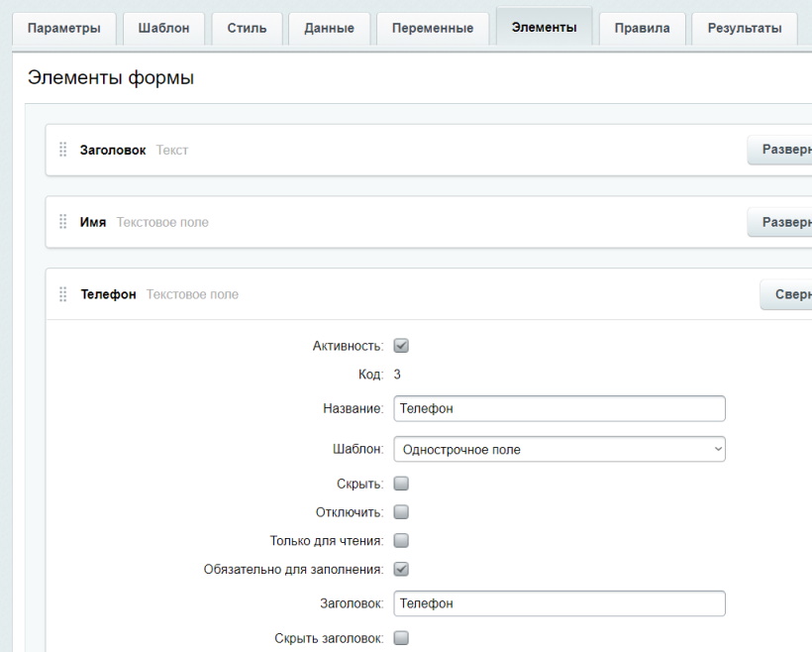The width and height of the screenshot is (812, 652).
Task: Toggle the Активность checkbox
Action: click(x=401, y=346)
